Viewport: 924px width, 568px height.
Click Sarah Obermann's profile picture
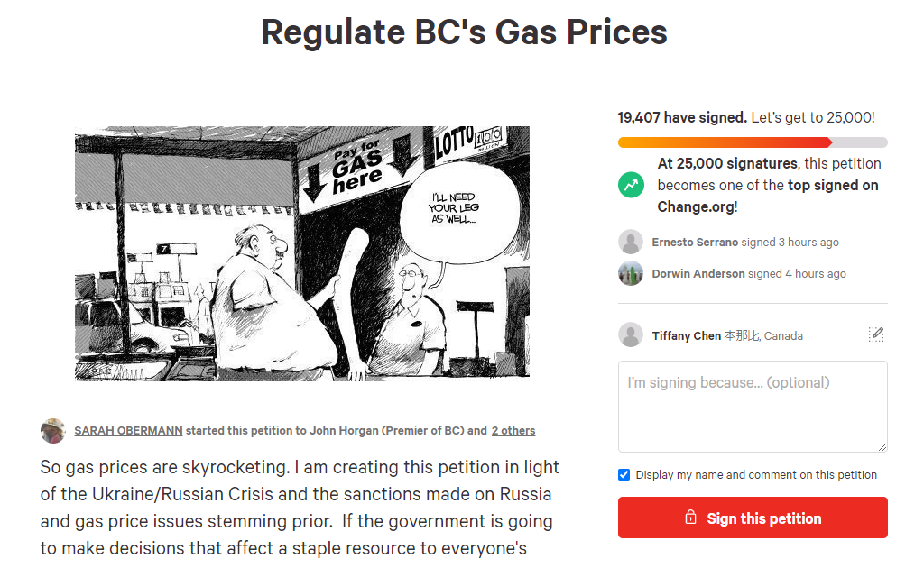(x=53, y=430)
